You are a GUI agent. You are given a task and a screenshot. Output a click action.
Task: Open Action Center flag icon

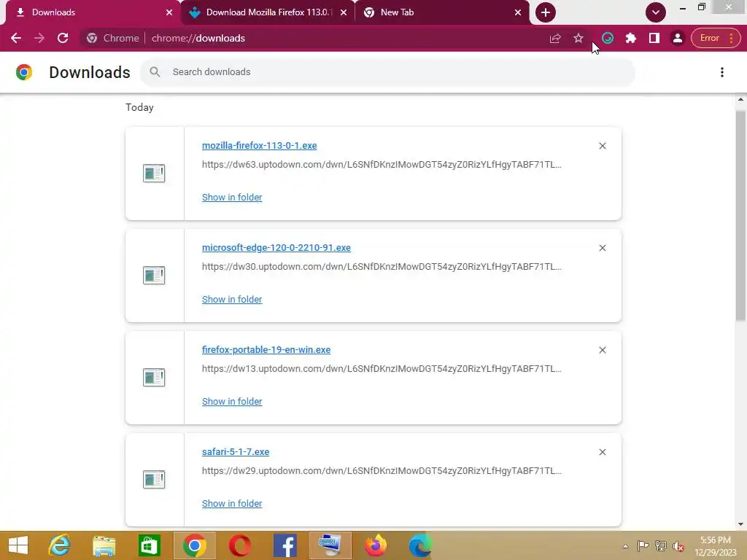643,546
